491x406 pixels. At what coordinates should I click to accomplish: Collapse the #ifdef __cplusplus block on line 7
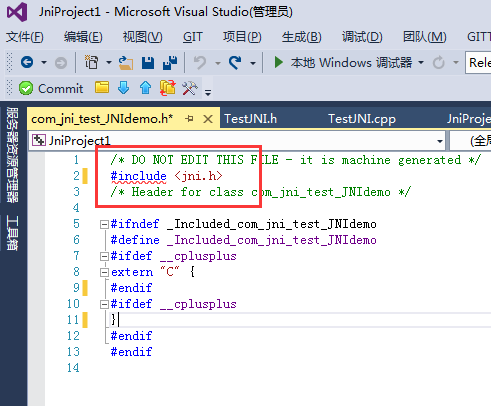coord(104,256)
